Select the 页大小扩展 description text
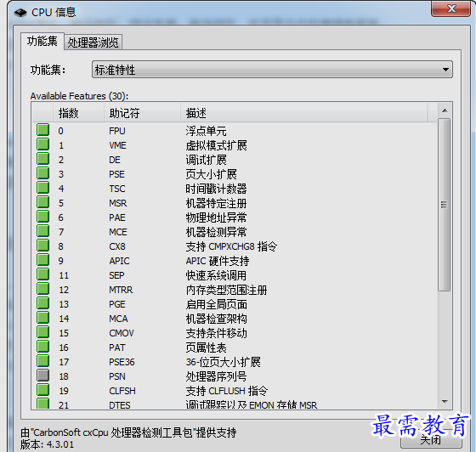 click(211, 174)
